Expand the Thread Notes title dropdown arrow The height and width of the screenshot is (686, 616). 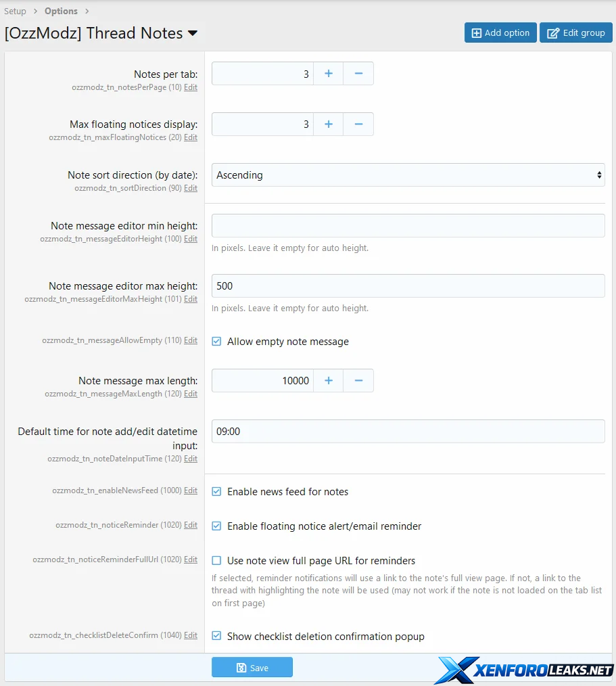193,33
